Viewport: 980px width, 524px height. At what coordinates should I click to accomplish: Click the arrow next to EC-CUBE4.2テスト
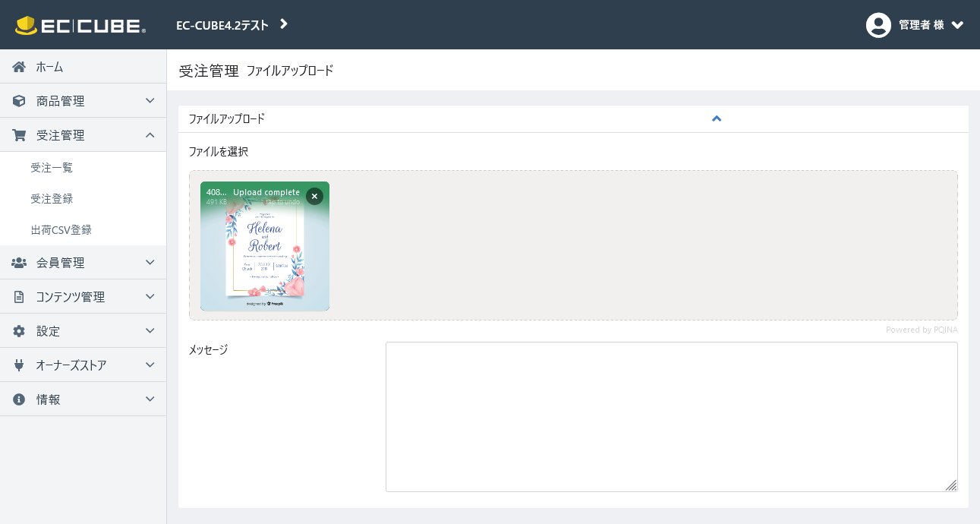point(284,24)
